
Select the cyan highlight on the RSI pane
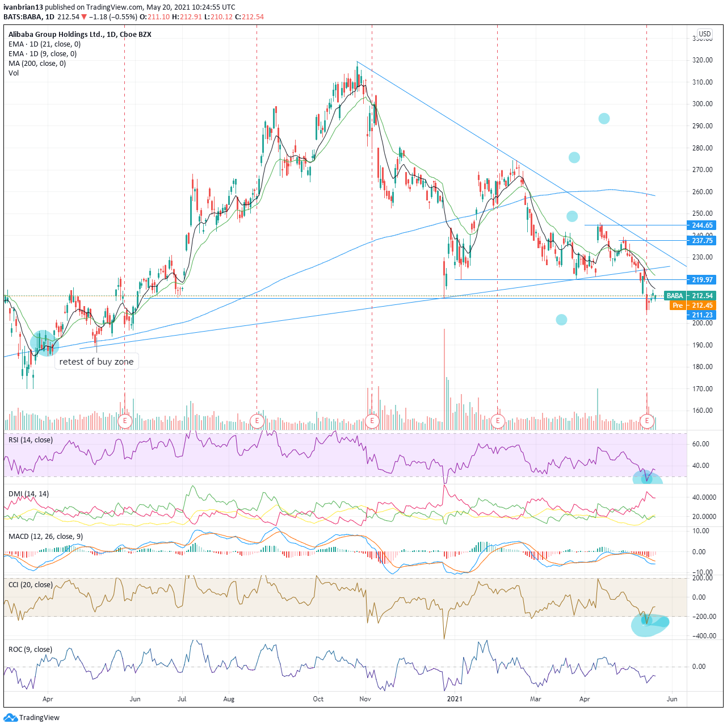coord(647,477)
